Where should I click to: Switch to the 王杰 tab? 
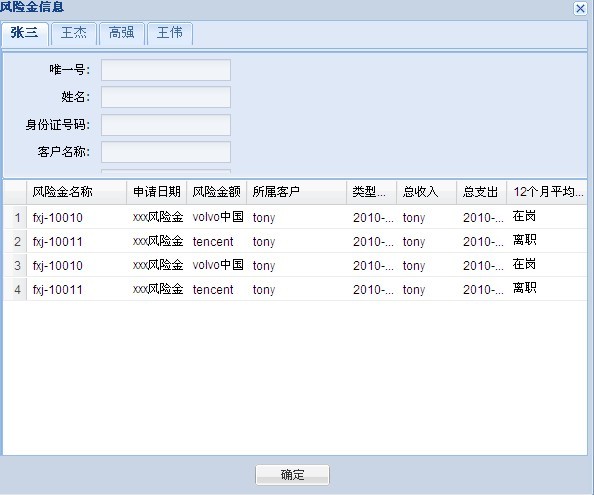point(73,33)
